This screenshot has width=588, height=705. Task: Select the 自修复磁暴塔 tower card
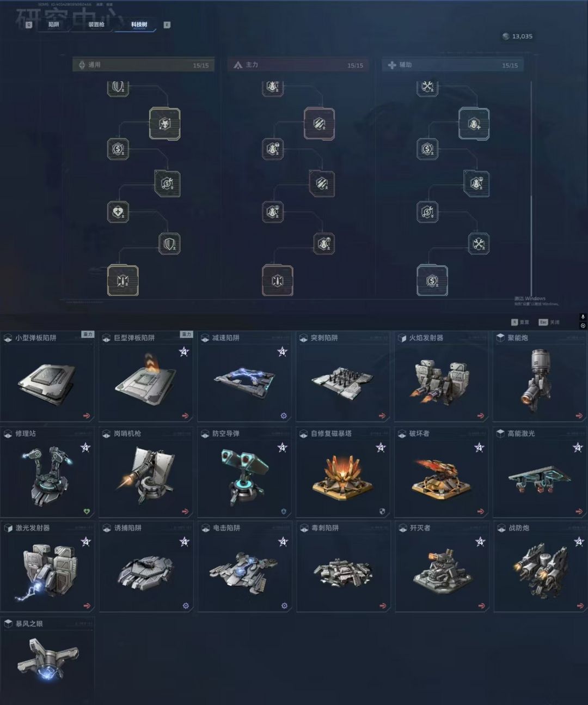point(343,472)
